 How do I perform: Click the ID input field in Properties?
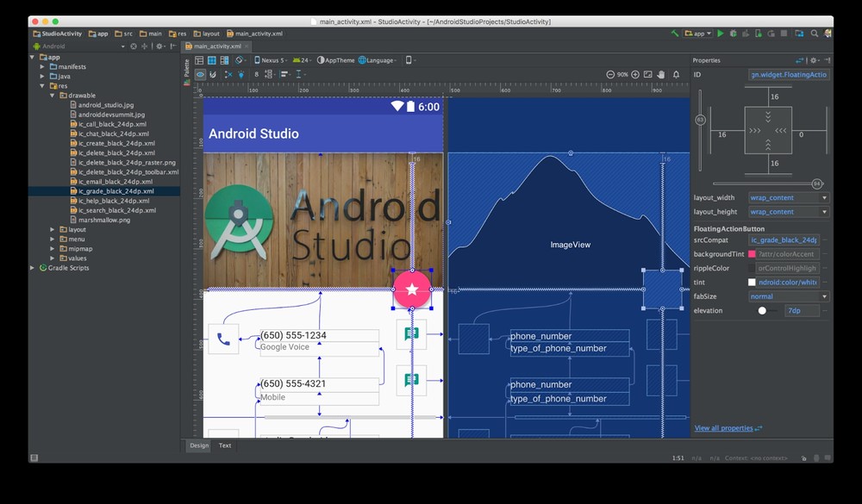(788, 75)
